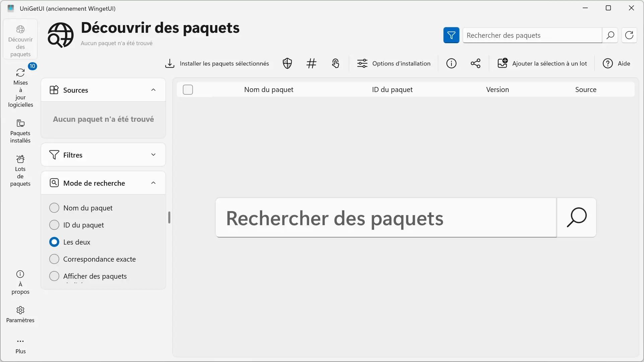Toggle the Les deux search mode option

pyautogui.click(x=54, y=242)
